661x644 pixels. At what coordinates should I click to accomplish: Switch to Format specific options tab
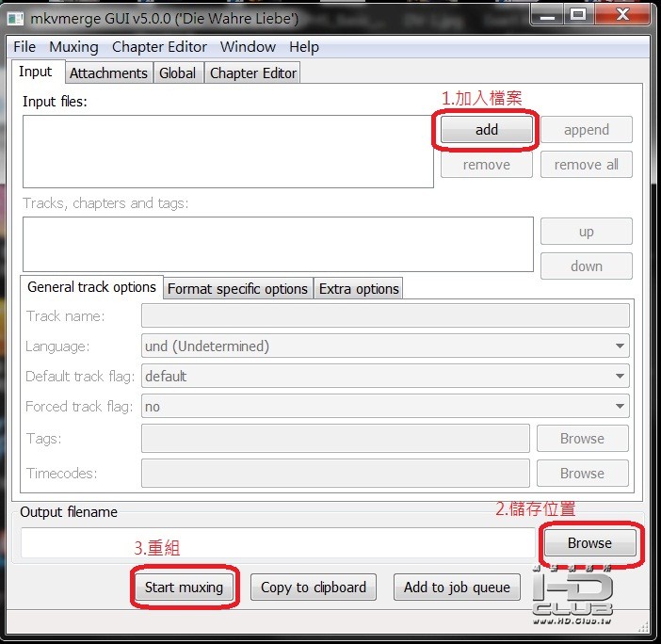click(237, 289)
